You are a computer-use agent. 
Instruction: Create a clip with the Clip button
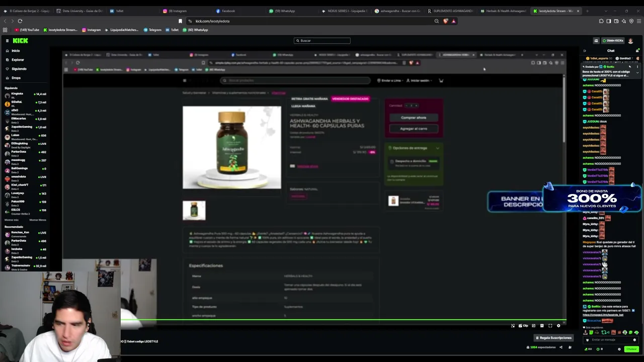click(x=523, y=326)
